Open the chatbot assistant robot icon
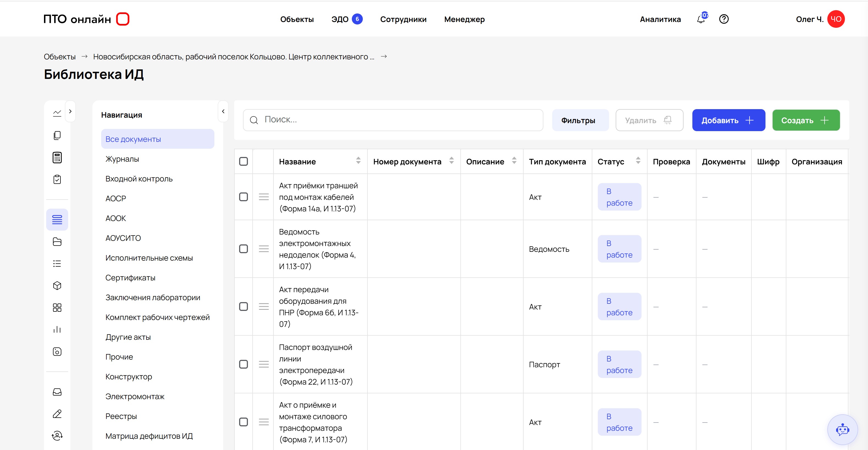This screenshot has width=868, height=450. pos(842,429)
